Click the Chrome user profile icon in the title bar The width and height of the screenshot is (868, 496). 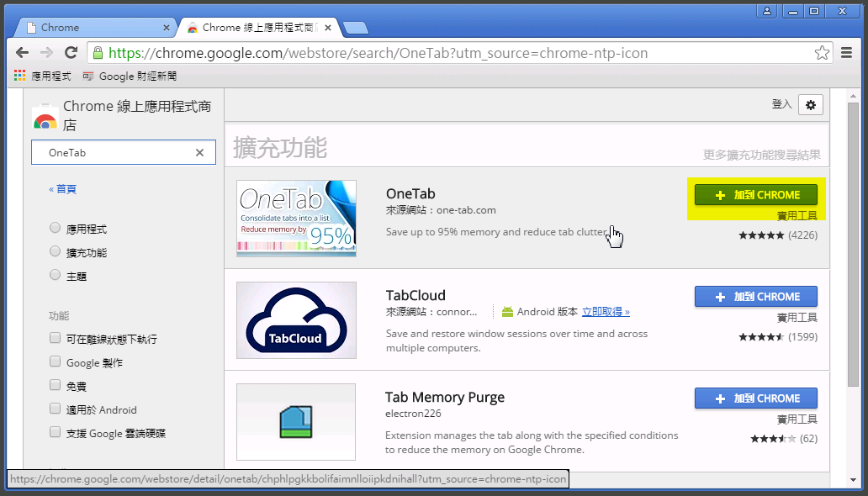[x=767, y=11]
